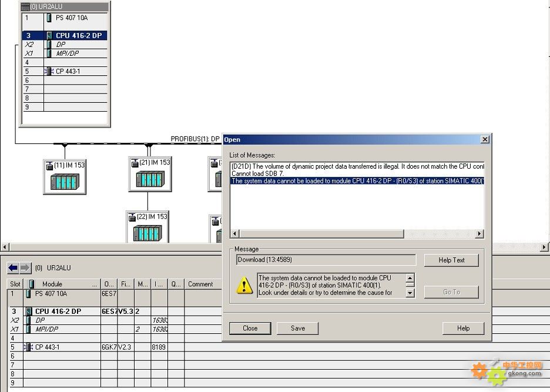Screen dimensions: 550x392
Task: Click the Download (13:4589) message field
Action: 326,260
